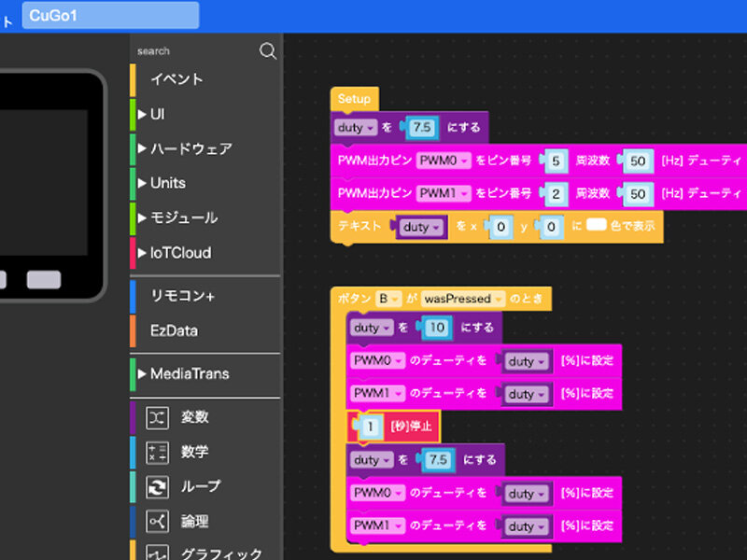Viewport: 747px width, 560px height.
Task: Open the EzData category
Action: pos(174,330)
